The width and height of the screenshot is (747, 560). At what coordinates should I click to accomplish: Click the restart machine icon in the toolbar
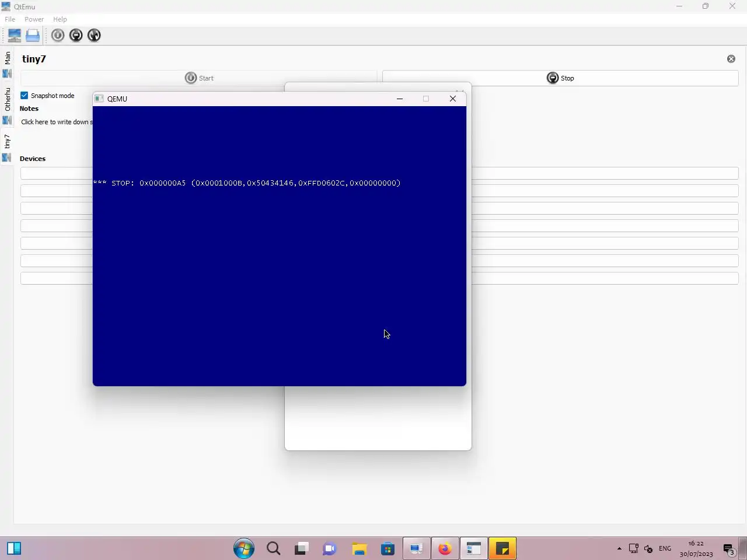[94, 36]
